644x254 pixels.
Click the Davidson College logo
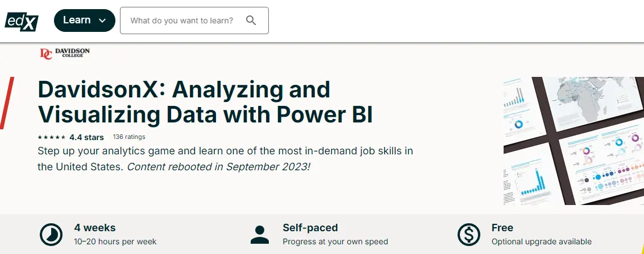coord(64,54)
